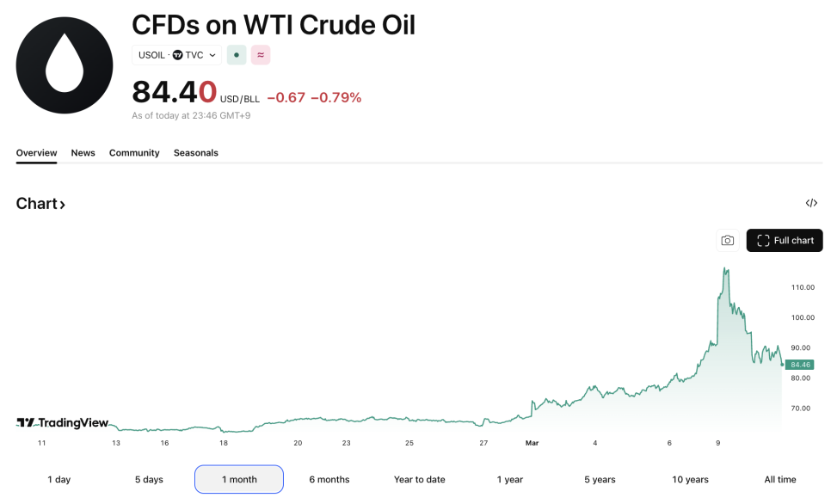Image resolution: width=831 pixels, height=504 pixels.
Task: Launch the Full chart button
Action: 785,241
